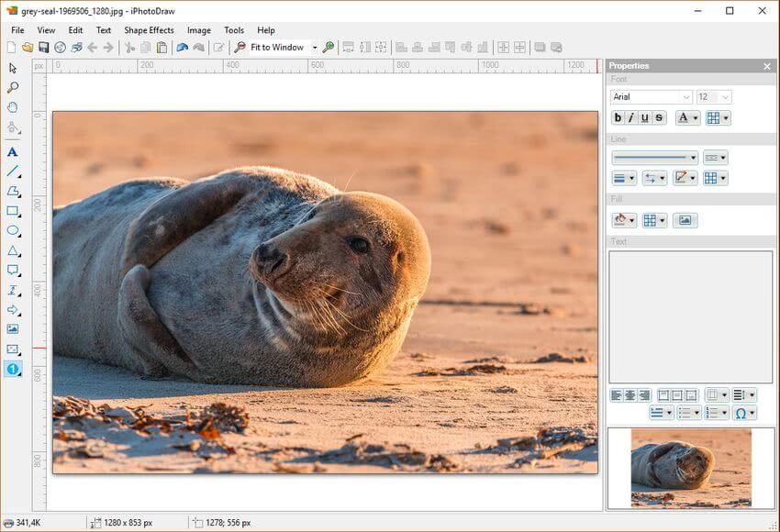Toggle bottom vertical text alignment
The width and height of the screenshot is (780, 532).
click(692, 395)
